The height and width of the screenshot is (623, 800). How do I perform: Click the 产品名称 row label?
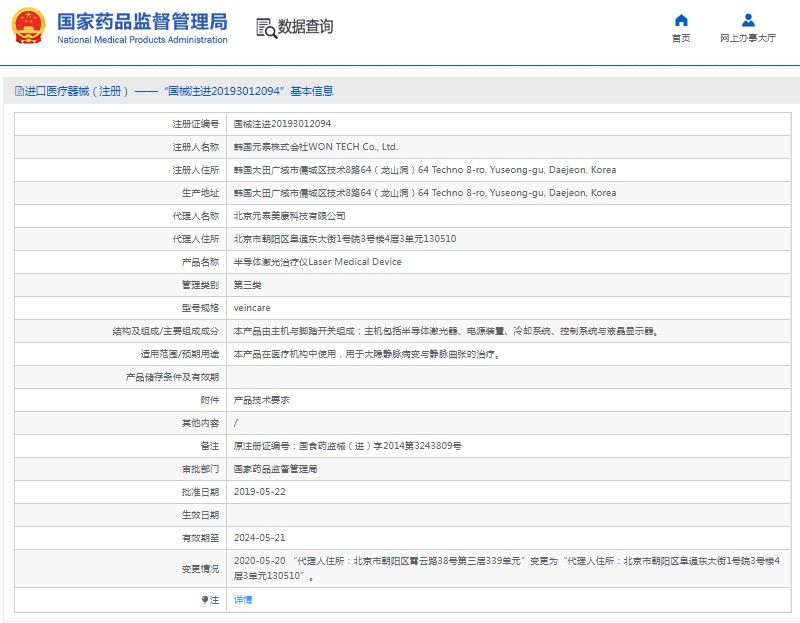point(200,262)
